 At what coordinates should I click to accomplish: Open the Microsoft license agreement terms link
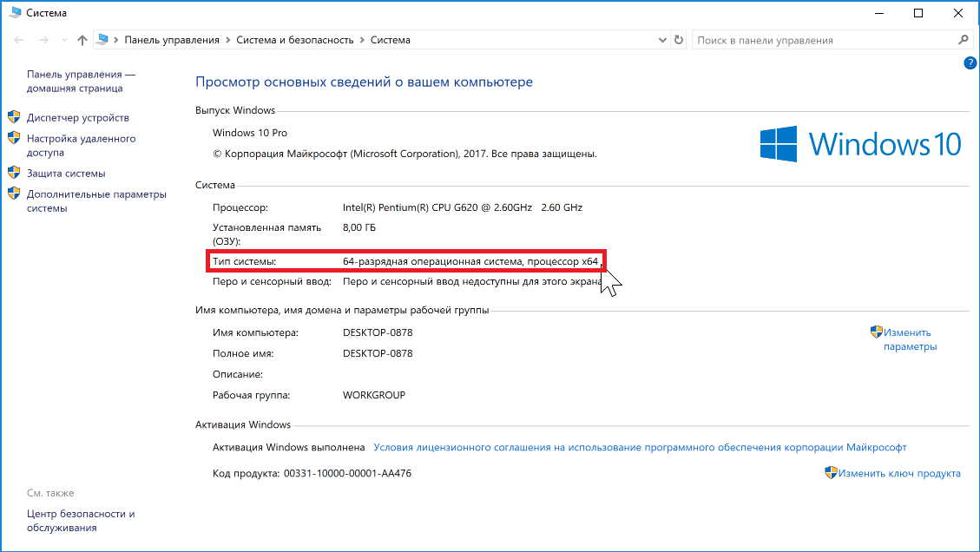point(640,448)
